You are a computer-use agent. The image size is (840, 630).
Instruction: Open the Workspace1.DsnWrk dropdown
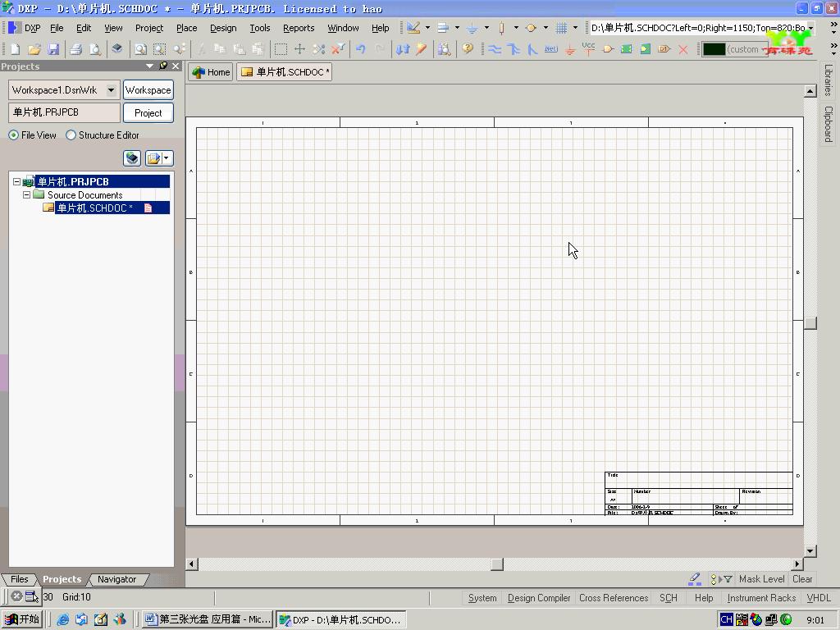coord(111,90)
